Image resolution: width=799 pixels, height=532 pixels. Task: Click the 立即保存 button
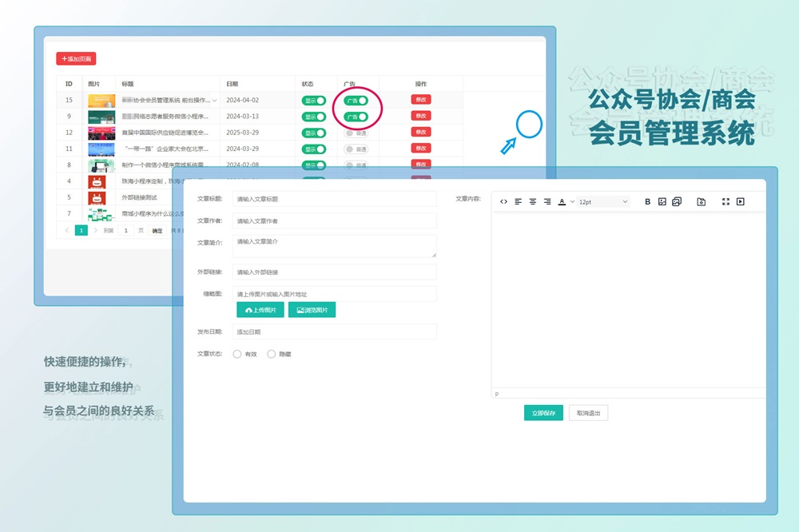543,413
